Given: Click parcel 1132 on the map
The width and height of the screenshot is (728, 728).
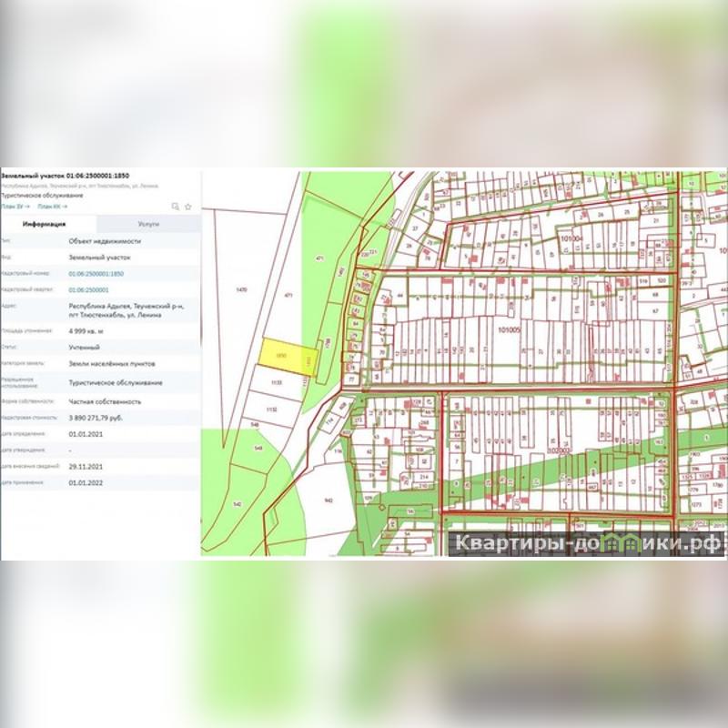Looking at the screenshot, I should click(270, 410).
